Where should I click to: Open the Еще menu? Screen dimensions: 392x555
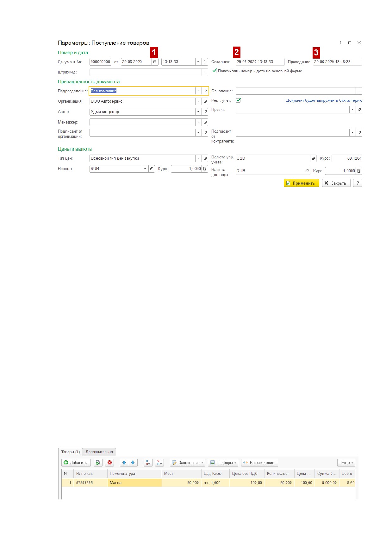tap(346, 462)
